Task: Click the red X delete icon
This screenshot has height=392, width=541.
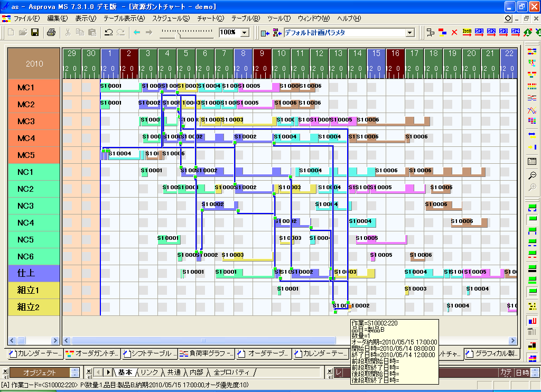Action: click(454, 32)
